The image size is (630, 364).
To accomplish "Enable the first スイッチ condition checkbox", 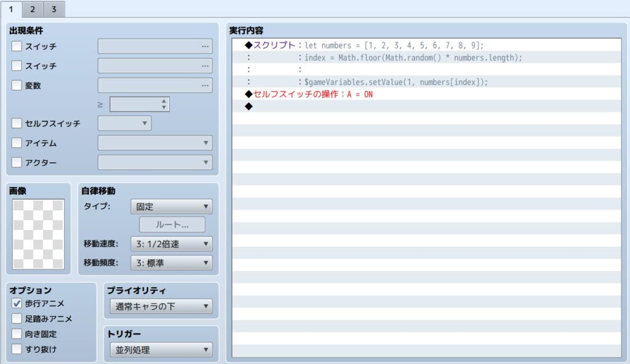I will click(17, 46).
